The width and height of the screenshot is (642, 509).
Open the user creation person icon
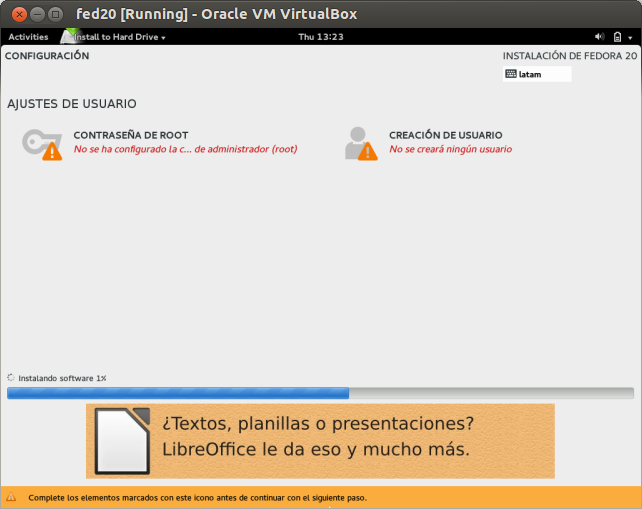361,143
